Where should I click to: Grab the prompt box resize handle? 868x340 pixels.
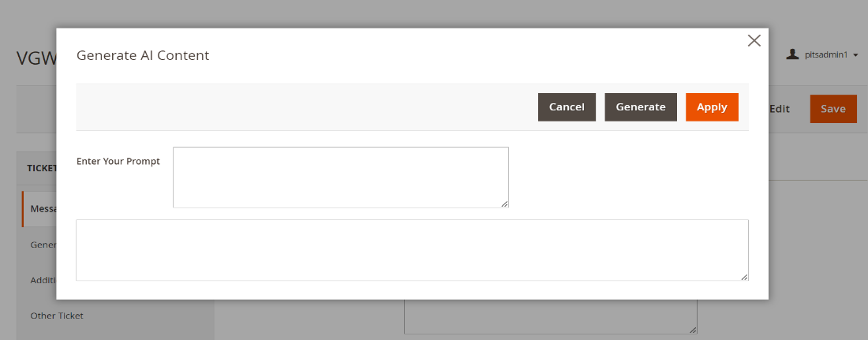tap(504, 204)
